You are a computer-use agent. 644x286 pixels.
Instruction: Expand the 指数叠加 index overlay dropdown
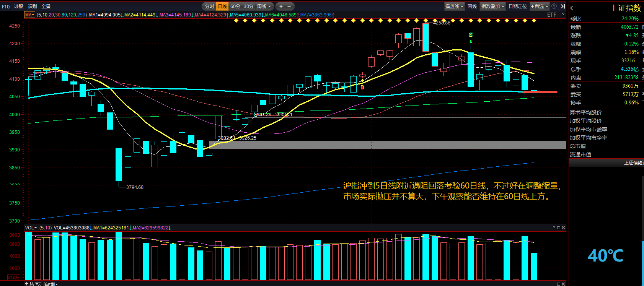click(x=493, y=6)
